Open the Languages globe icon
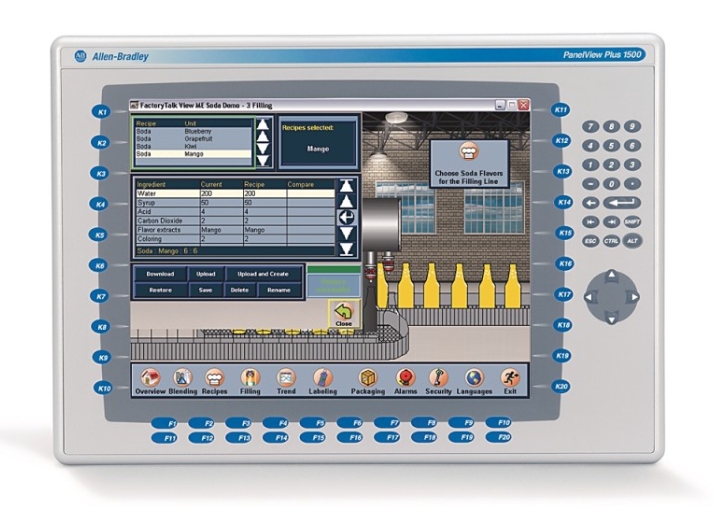This screenshot has height=507, width=714. pos(474,377)
